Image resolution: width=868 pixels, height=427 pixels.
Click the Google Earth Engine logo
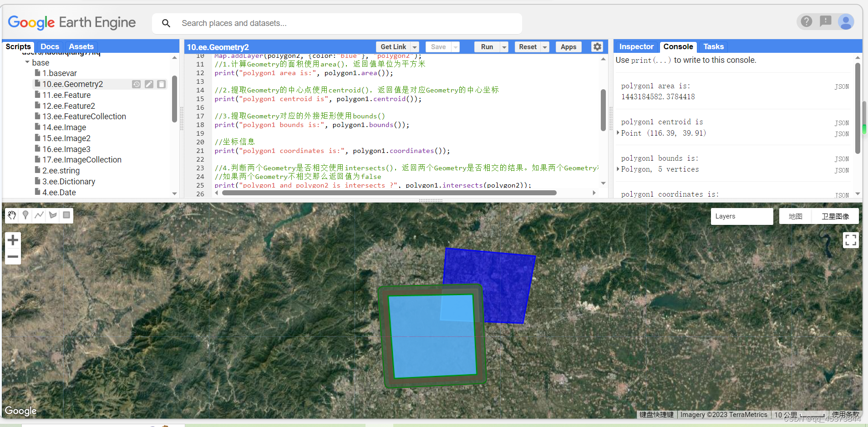tap(72, 22)
